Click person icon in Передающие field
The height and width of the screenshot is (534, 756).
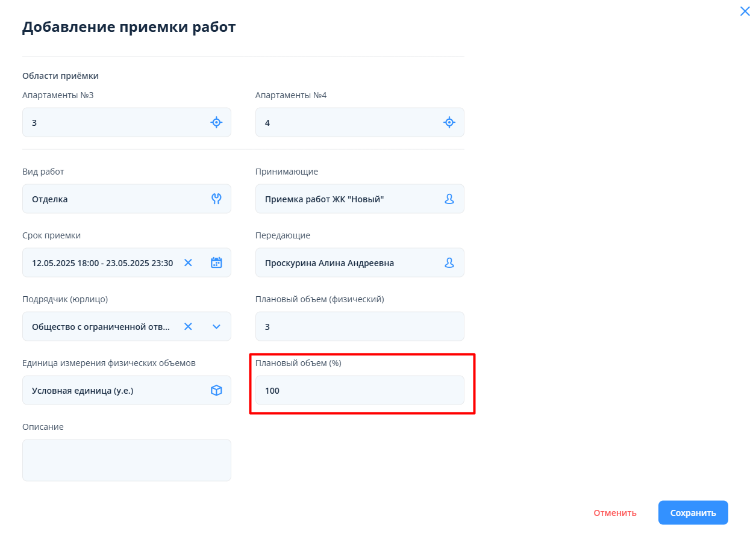(449, 263)
